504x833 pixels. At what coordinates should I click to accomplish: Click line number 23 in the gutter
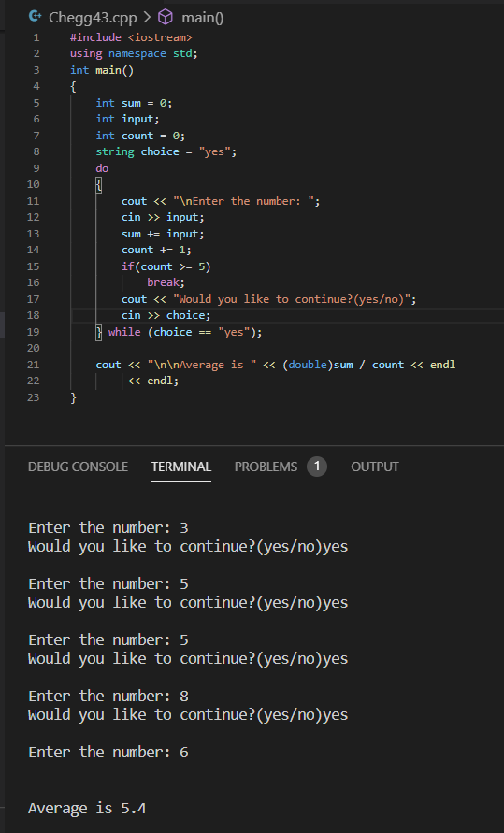[34, 396]
